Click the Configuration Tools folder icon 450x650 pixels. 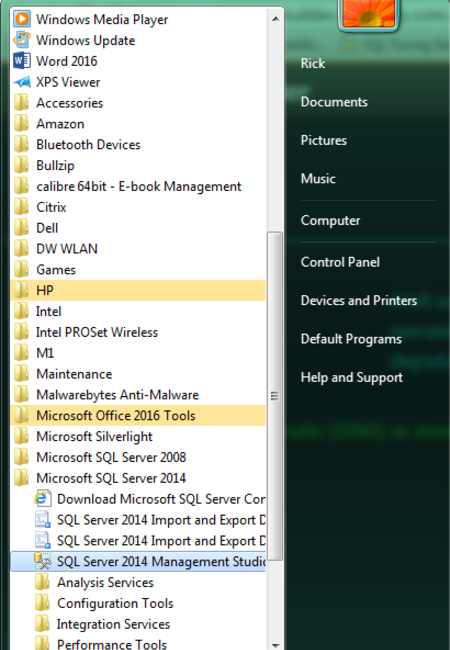coord(42,603)
